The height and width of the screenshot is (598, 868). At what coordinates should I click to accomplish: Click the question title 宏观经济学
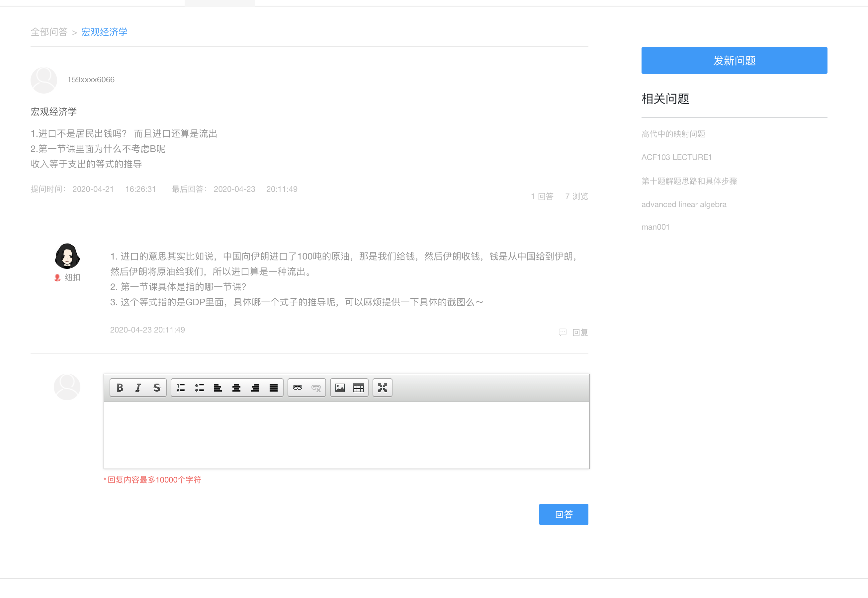[x=53, y=111]
